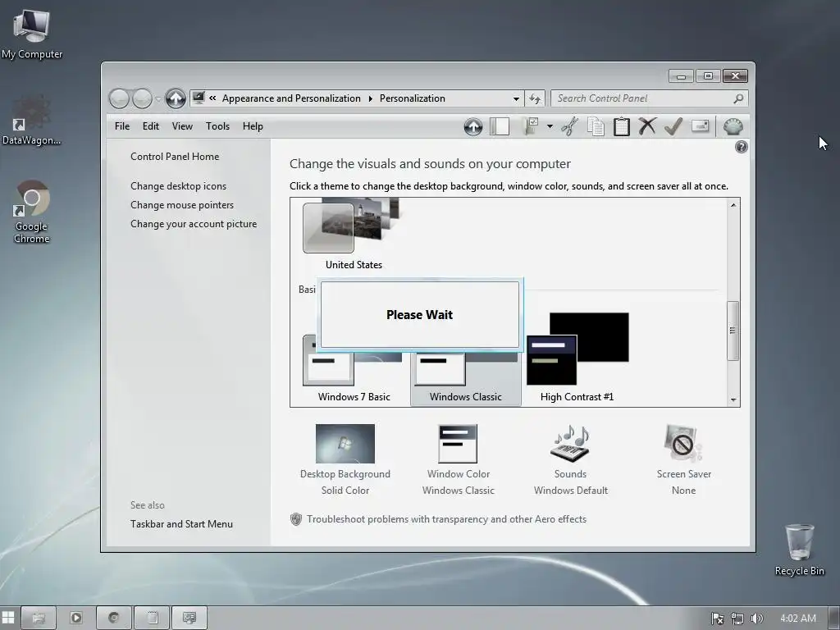Expand the arrow between Appearance and Personalization

pos(370,98)
